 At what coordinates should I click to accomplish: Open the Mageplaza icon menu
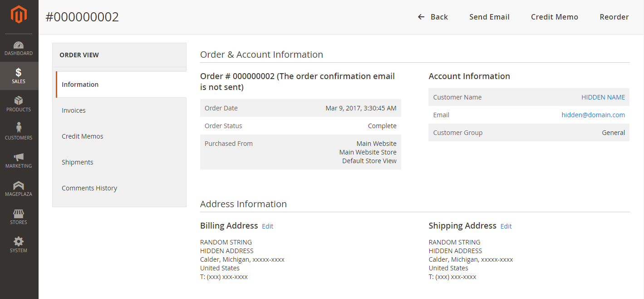pyautogui.click(x=19, y=185)
